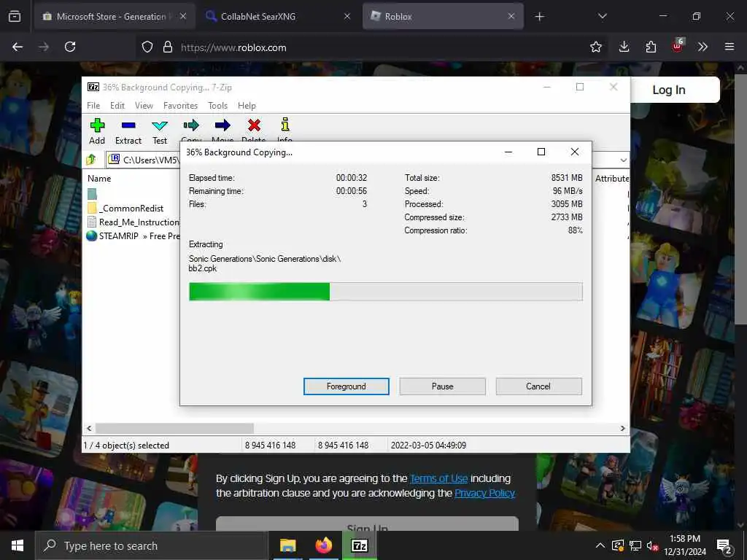Click the Add tool in 7-Zip
The height and width of the screenshot is (560, 747).
97,131
